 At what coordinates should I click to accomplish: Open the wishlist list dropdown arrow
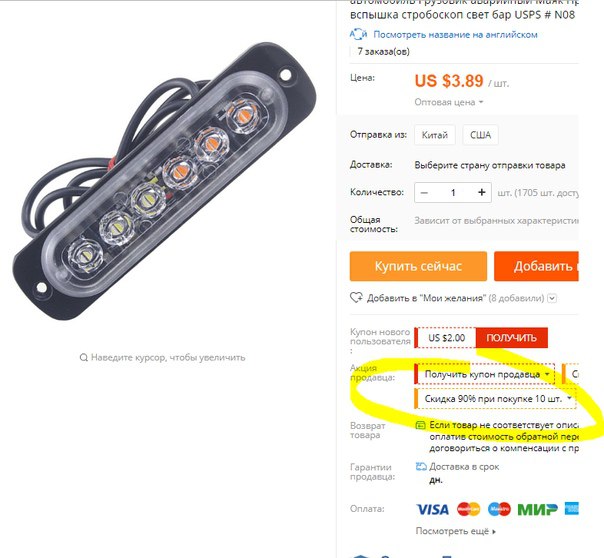(x=552, y=298)
